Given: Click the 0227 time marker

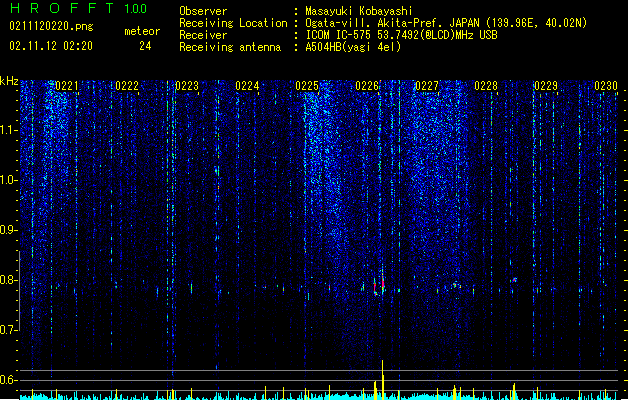Looking at the screenshot, I should coord(427,86).
